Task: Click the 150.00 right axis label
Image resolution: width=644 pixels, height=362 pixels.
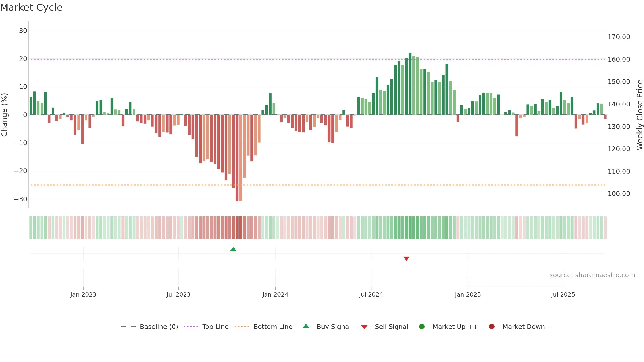Action: tap(619, 82)
